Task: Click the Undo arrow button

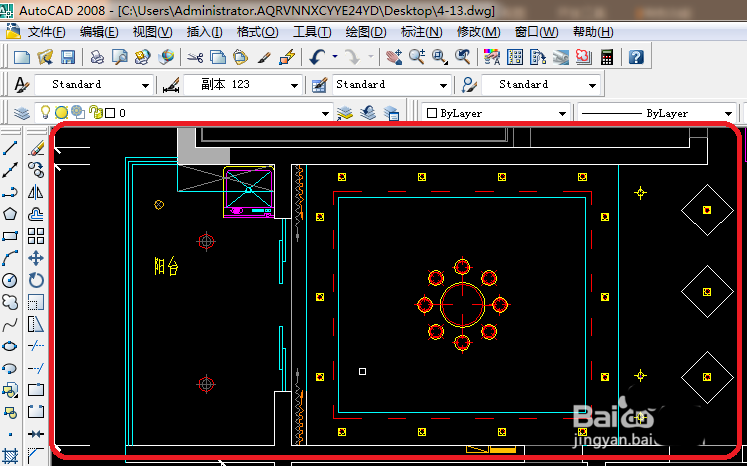Action: [316, 57]
